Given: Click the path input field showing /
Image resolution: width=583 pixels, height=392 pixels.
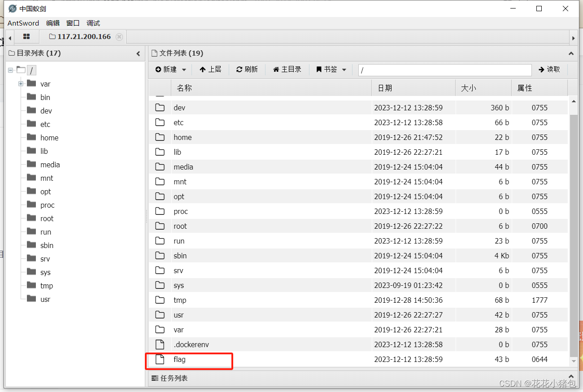Looking at the screenshot, I should pos(444,70).
